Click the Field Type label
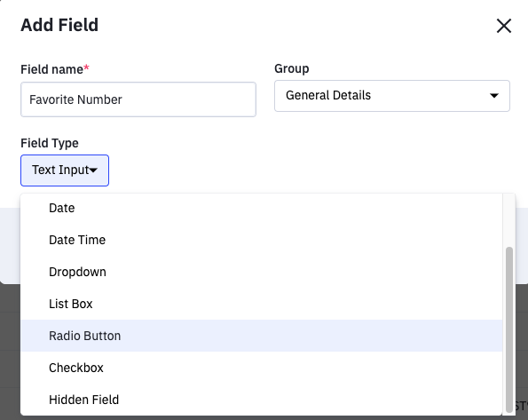 (x=50, y=143)
